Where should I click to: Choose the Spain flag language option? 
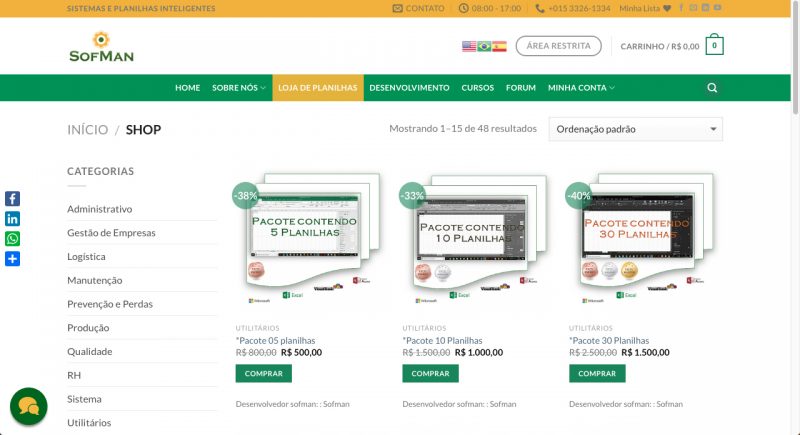(x=499, y=46)
